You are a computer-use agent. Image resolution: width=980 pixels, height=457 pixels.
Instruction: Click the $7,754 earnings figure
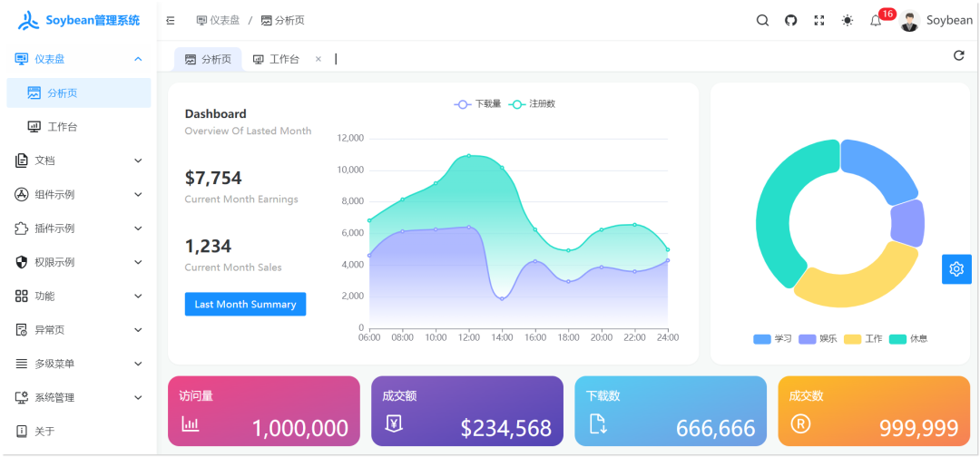pos(213,178)
